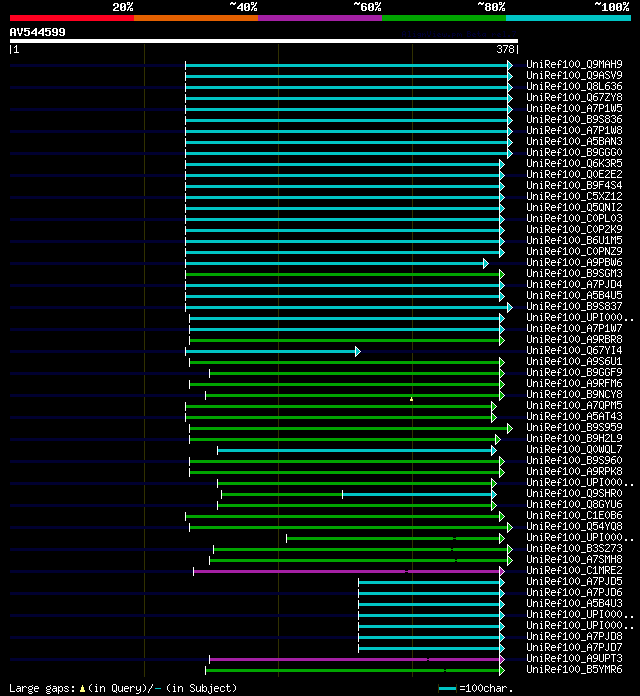Open hit UniRef100_Q9SHR0

(x=574, y=493)
